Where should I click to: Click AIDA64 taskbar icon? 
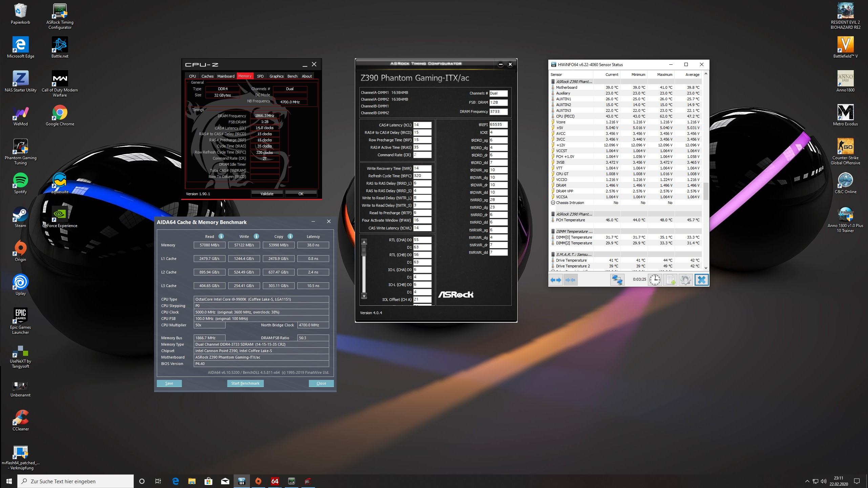pyautogui.click(x=275, y=481)
